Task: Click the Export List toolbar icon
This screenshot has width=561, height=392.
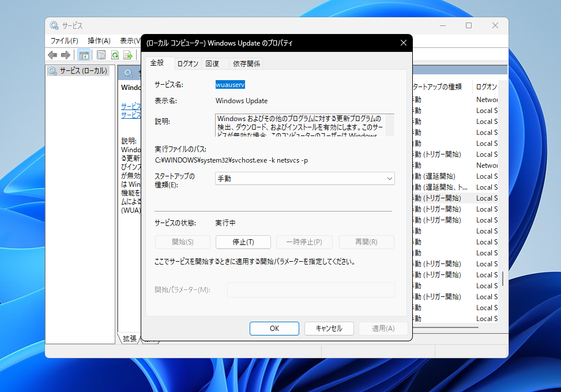Action: click(128, 55)
